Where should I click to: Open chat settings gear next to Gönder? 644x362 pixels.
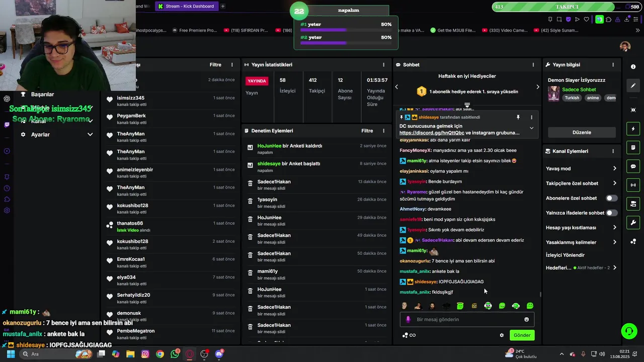point(502,335)
